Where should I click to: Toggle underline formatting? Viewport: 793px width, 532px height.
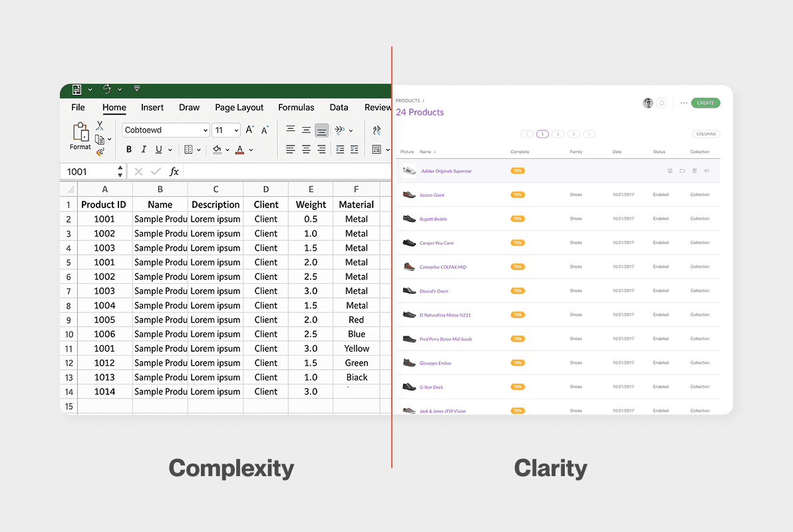click(x=159, y=150)
